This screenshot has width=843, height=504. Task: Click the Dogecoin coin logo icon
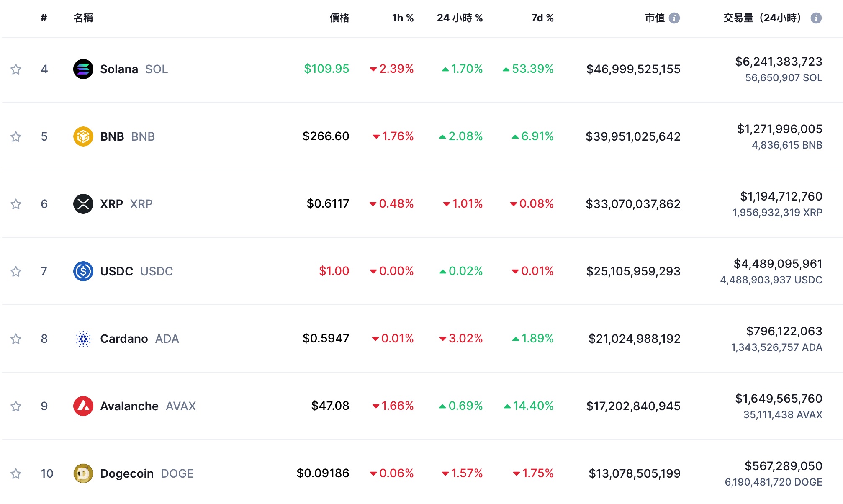(x=83, y=473)
